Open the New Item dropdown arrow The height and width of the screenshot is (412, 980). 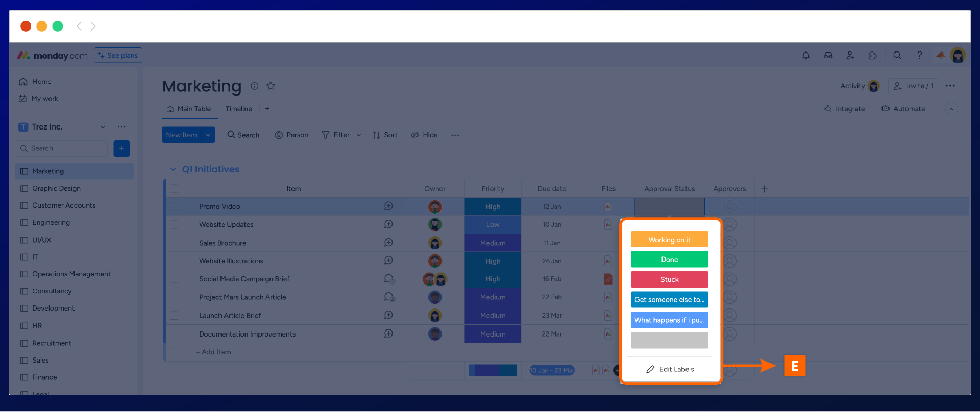(x=208, y=135)
